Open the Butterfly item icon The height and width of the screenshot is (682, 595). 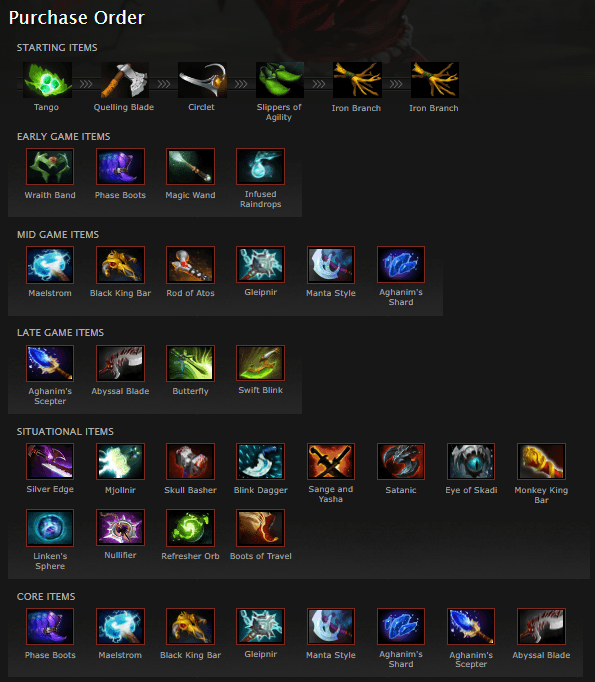pyautogui.click(x=191, y=363)
